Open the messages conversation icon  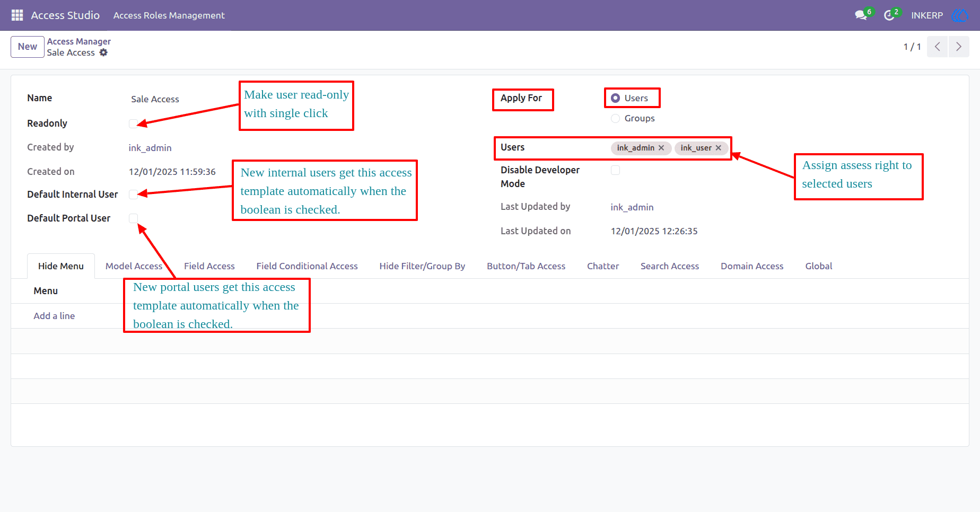point(861,15)
